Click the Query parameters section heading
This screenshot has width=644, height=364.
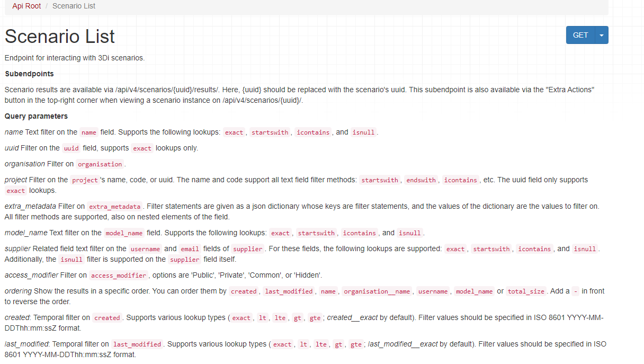pos(36,116)
